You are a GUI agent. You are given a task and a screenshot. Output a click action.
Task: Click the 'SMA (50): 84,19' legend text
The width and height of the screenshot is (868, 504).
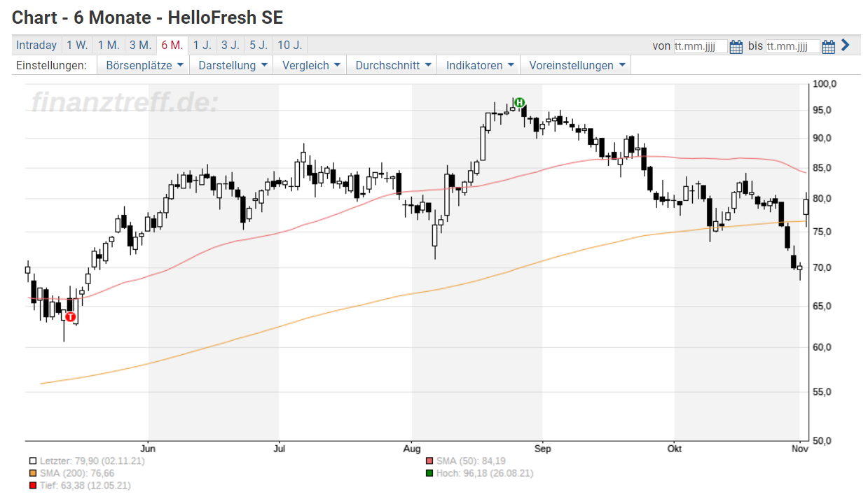click(471, 461)
